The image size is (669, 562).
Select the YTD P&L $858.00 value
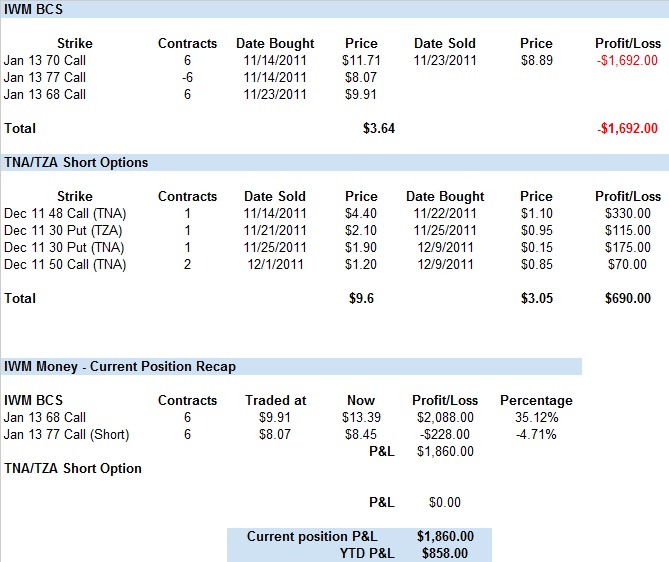[445, 553]
